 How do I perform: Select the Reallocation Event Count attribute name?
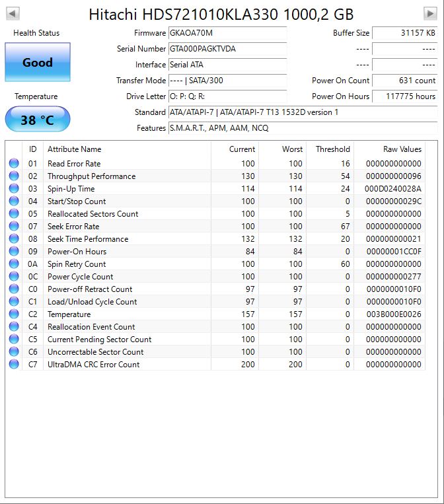(91, 326)
